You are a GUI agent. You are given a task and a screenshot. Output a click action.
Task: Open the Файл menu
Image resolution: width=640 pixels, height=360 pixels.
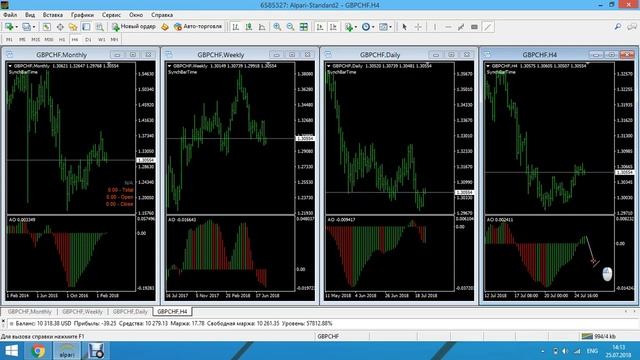10,15
